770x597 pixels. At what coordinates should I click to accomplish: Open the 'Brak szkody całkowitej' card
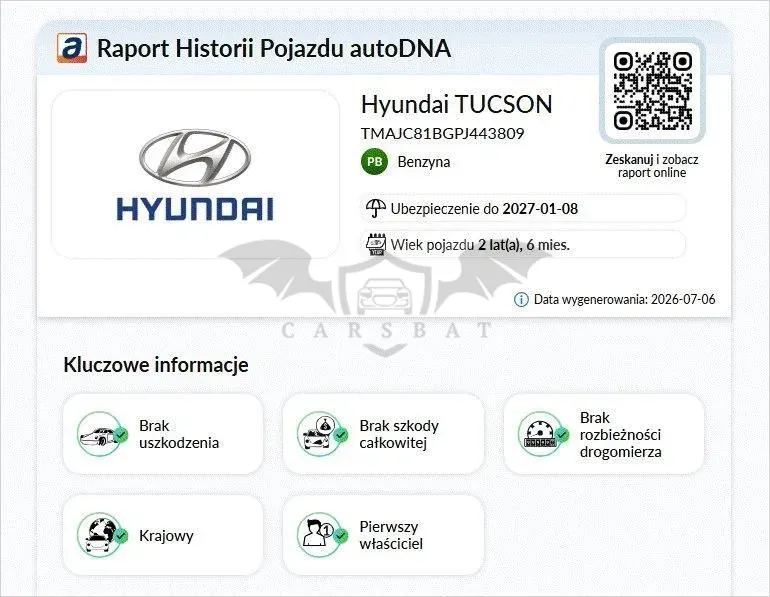click(x=384, y=434)
